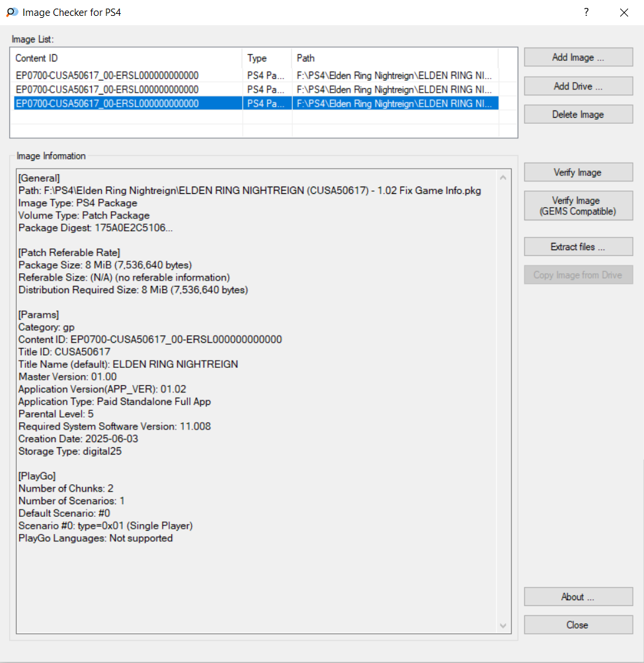Select the highlighted third Content ID row
This screenshot has height=663, width=644.
pyautogui.click(x=107, y=104)
